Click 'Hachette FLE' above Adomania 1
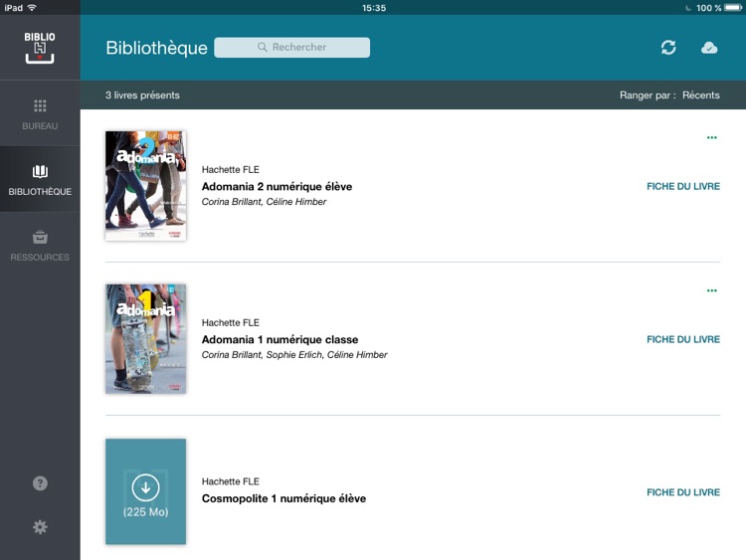The width and height of the screenshot is (746, 560). 231,322
